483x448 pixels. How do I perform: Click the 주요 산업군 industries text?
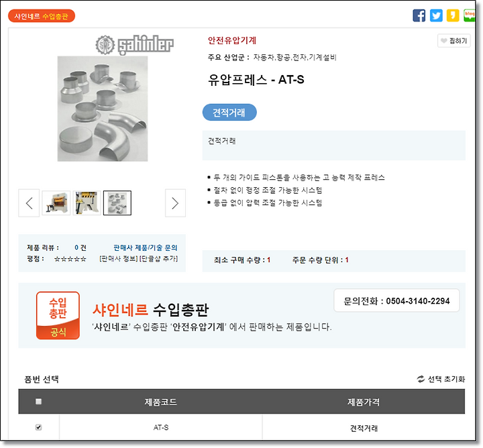tap(272, 57)
